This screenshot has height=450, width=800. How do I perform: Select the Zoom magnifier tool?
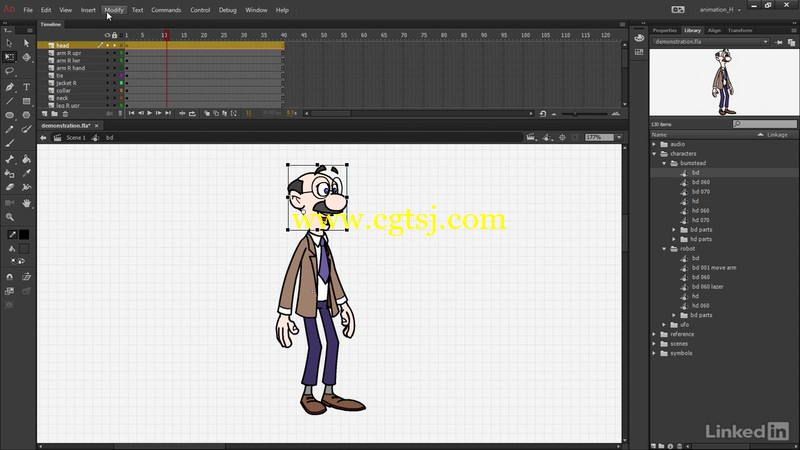tap(9, 217)
